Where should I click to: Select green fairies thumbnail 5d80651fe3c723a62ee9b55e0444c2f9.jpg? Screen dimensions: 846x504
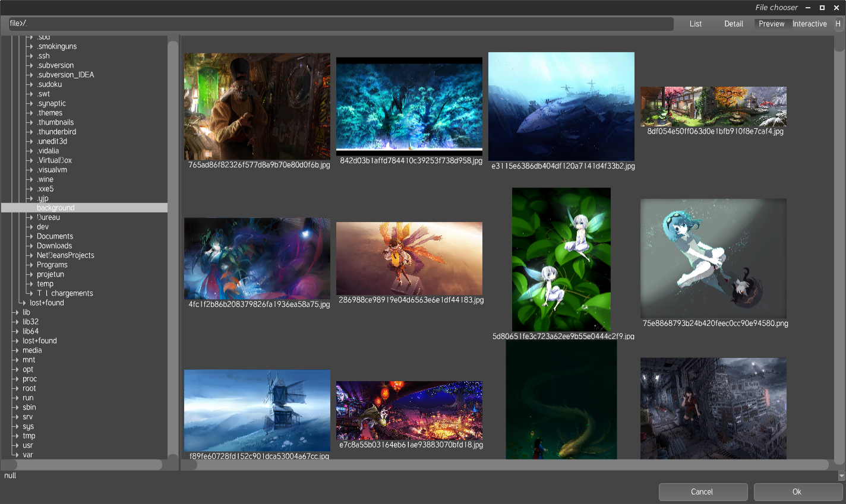click(x=561, y=259)
